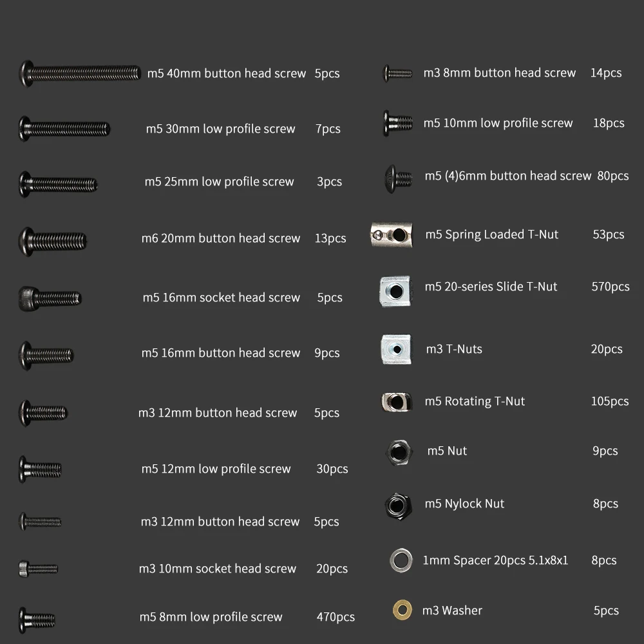This screenshot has height=644, width=644.
Task: Select the m3 8mm button head screw image
Action: pyautogui.click(x=397, y=73)
